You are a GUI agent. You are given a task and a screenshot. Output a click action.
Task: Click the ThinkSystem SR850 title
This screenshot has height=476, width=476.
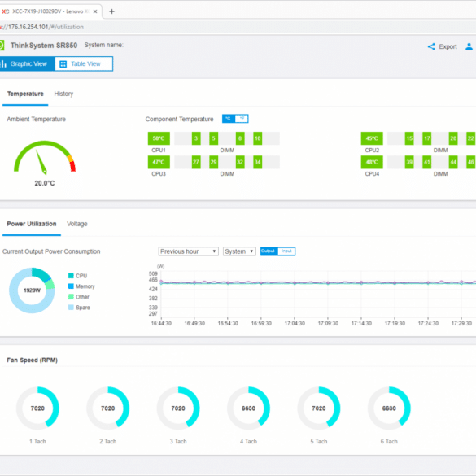(x=44, y=46)
